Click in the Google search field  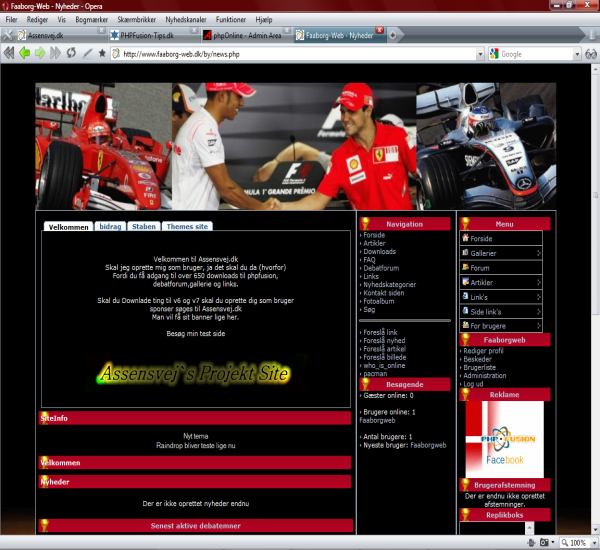pyautogui.click(x=536, y=54)
